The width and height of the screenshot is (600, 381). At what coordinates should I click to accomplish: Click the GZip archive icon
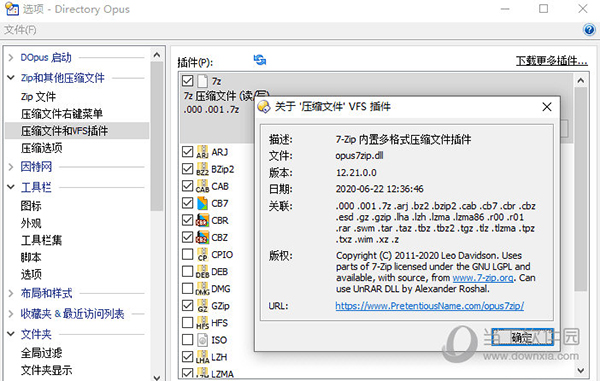(x=202, y=306)
